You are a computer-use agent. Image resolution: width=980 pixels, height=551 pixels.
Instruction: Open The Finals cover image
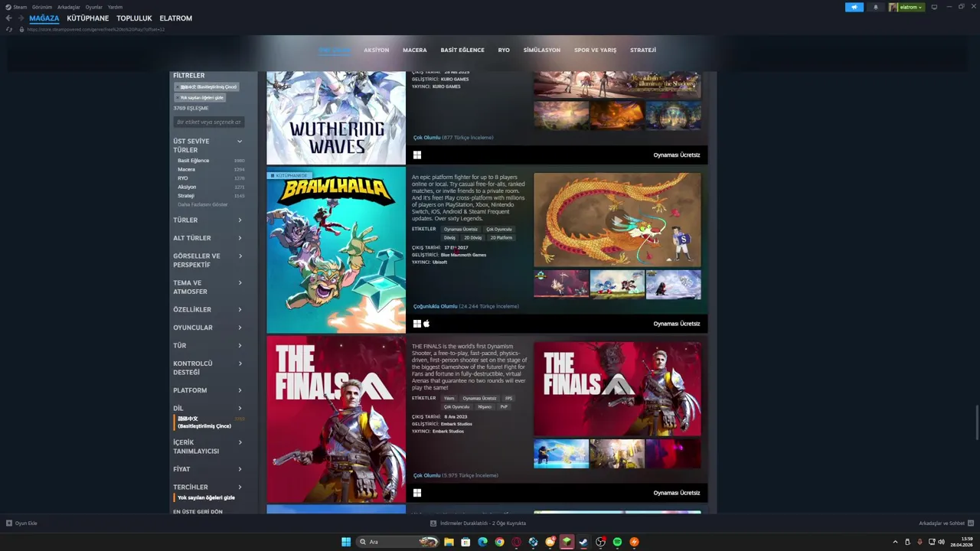click(336, 419)
